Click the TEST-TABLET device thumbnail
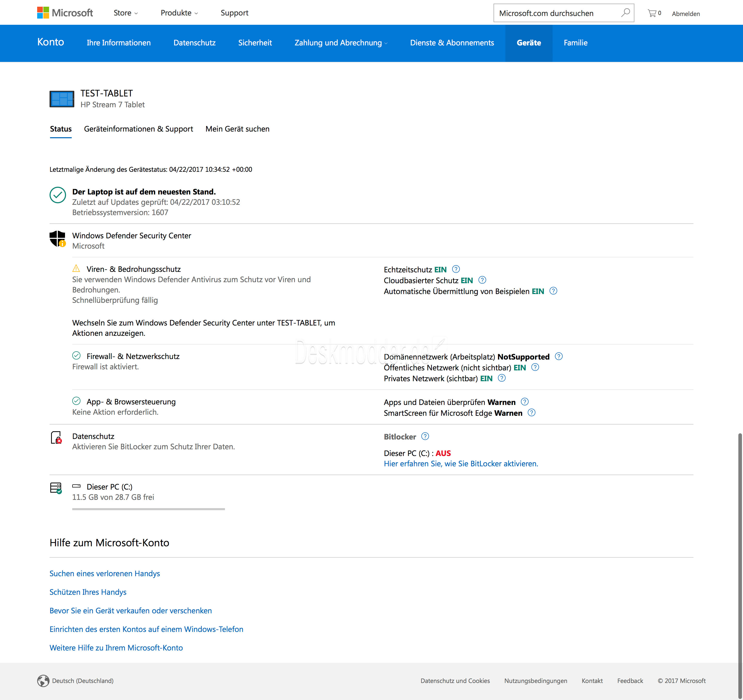The height and width of the screenshot is (700, 743). 62,99
